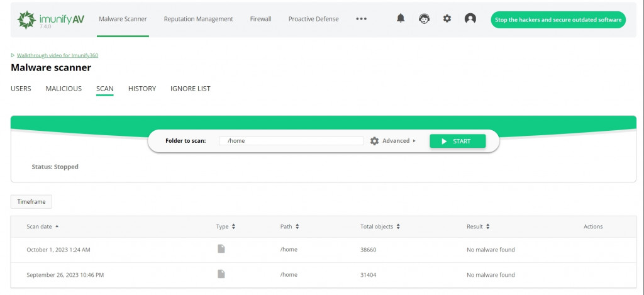Click the 38660 total objects value

pos(368,249)
